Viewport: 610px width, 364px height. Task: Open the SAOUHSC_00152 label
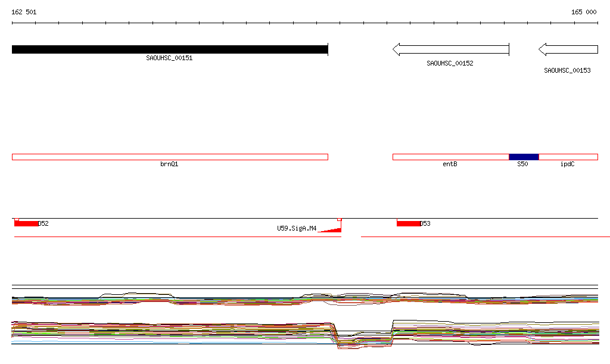[450, 63]
